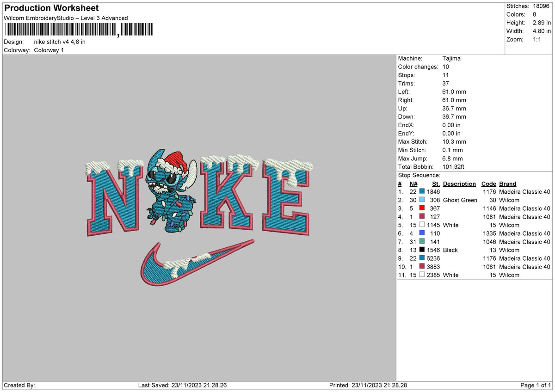Screen dimensions: 555x392
Task: Click the red swatch with 367 stitches
Action: click(422, 208)
